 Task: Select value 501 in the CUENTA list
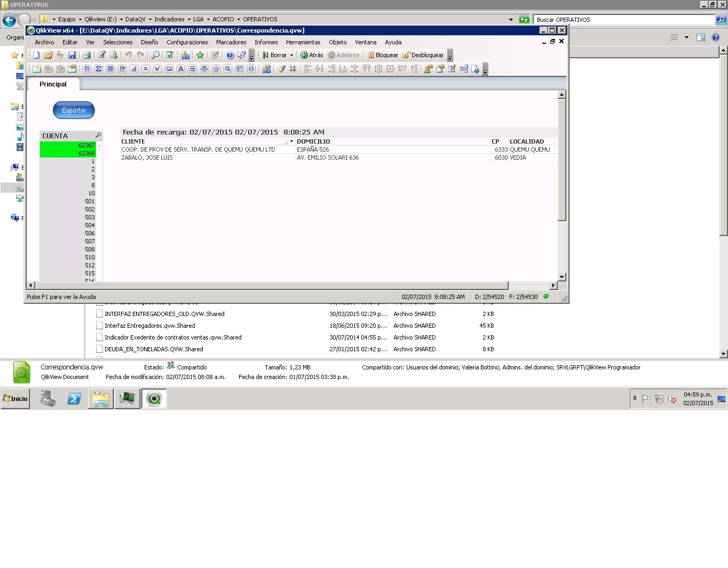tap(89, 201)
